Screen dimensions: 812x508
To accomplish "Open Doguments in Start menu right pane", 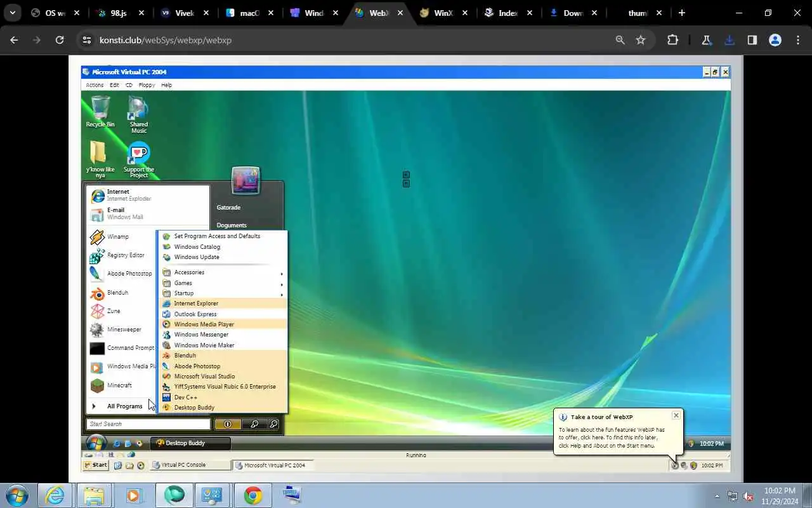I will pyautogui.click(x=232, y=225).
